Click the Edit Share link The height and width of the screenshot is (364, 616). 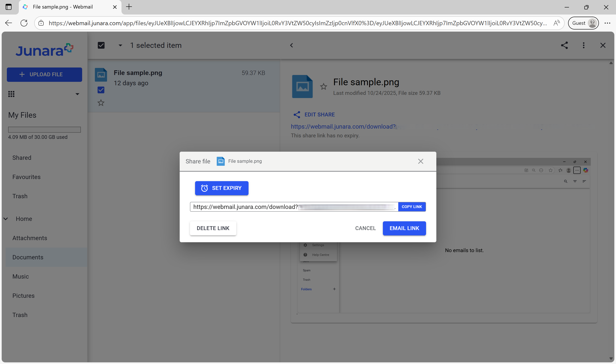point(314,114)
